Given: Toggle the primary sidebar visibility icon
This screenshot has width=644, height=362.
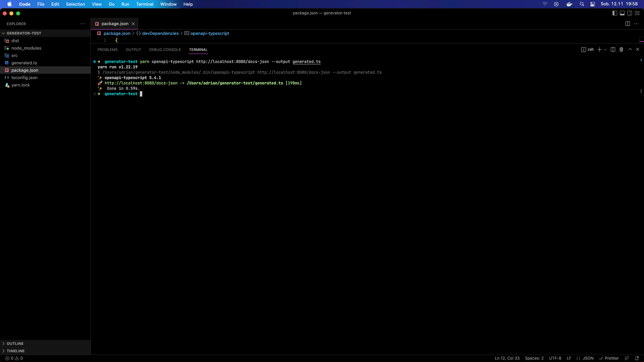Looking at the screenshot, I should click(614, 13).
